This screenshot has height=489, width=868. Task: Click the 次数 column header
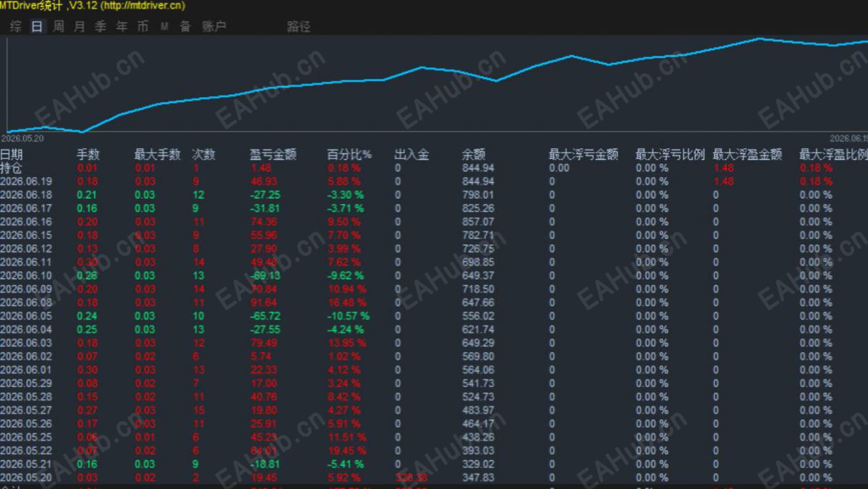point(203,154)
